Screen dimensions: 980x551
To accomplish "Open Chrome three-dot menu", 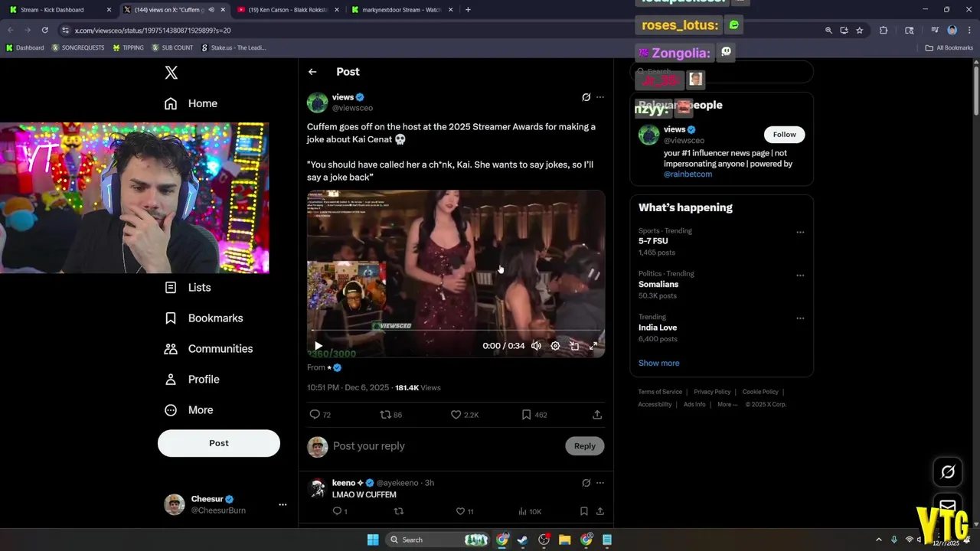I will point(969,31).
